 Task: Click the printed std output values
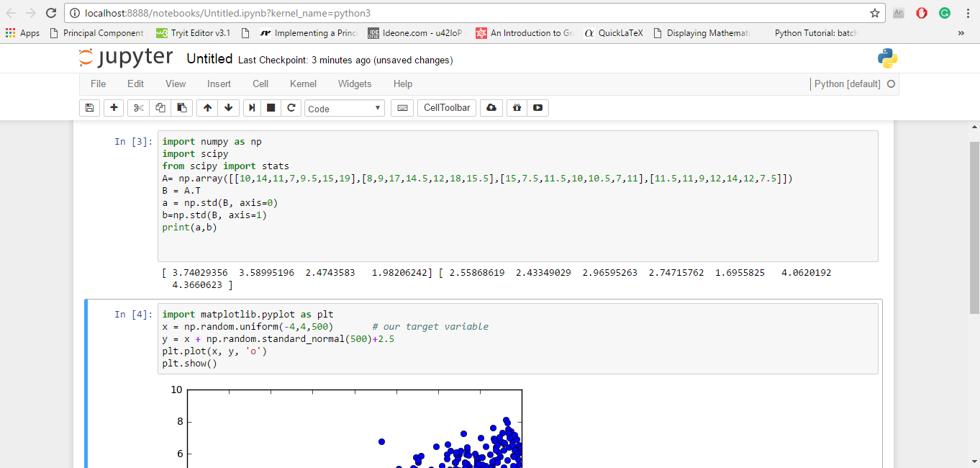point(496,279)
